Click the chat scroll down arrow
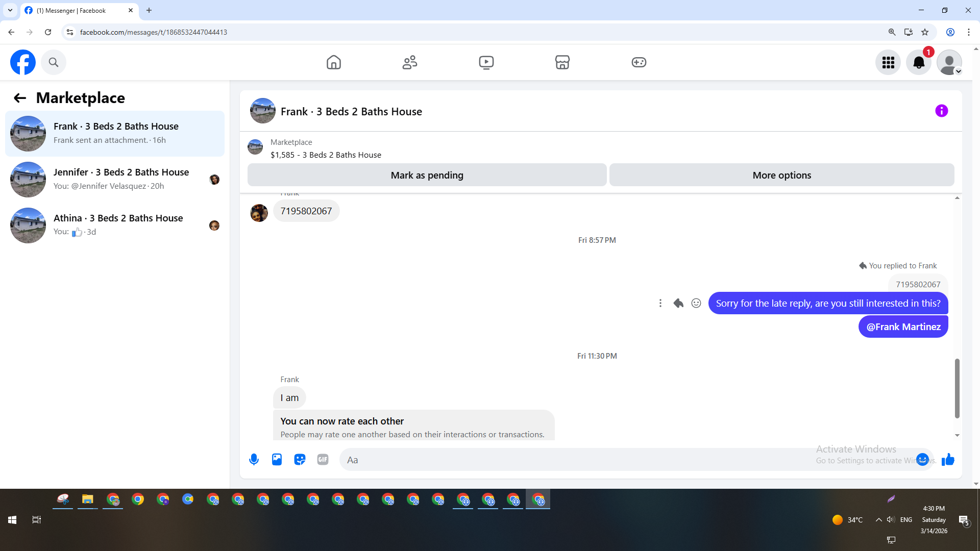 click(957, 435)
